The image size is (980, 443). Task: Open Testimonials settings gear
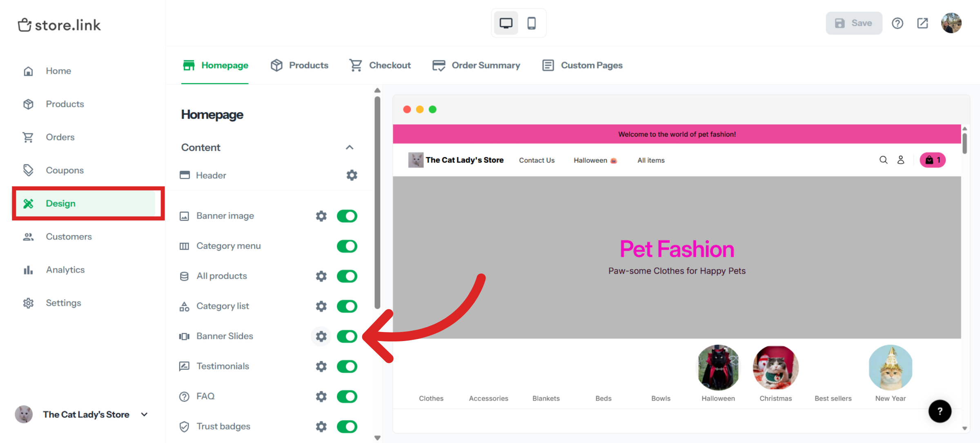tap(321, 366)
